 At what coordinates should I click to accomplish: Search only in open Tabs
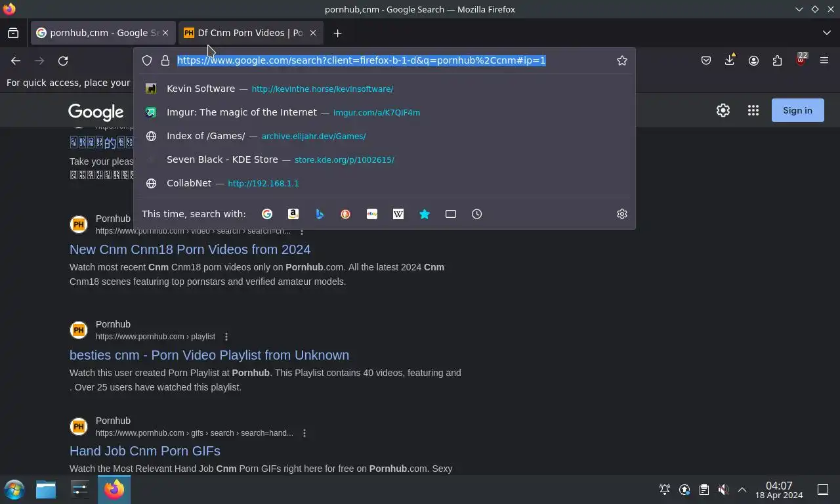pyautogui.click(x=451, y=214)
